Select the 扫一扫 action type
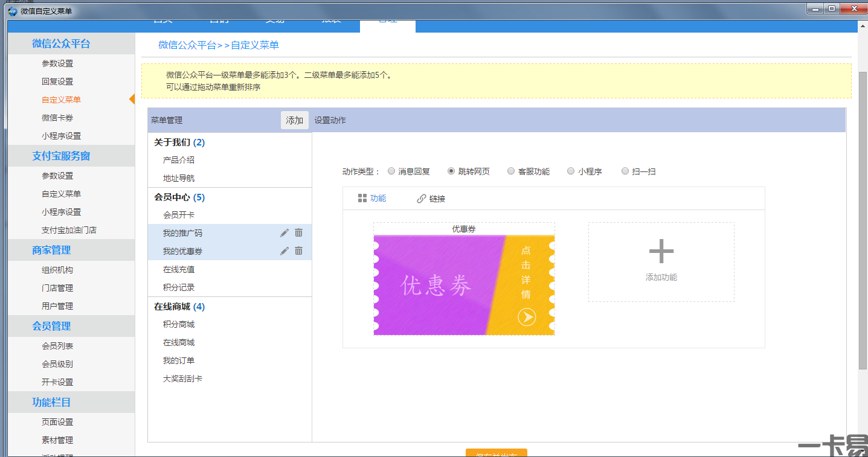 (x=625, y=171)
